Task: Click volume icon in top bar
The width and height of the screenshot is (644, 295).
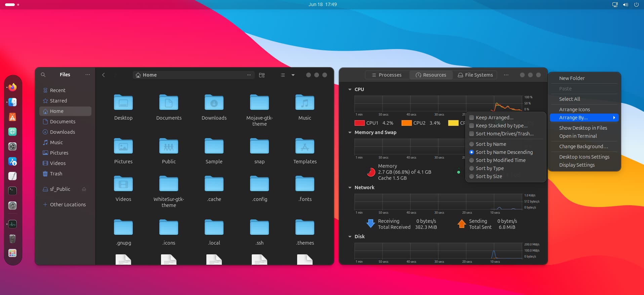Action: coord(626,5)
